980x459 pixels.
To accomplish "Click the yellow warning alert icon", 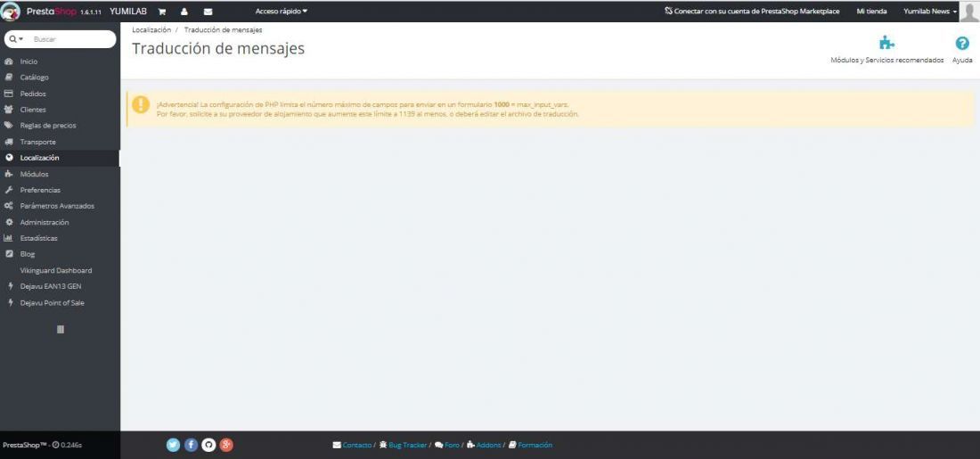I will 141,103.
